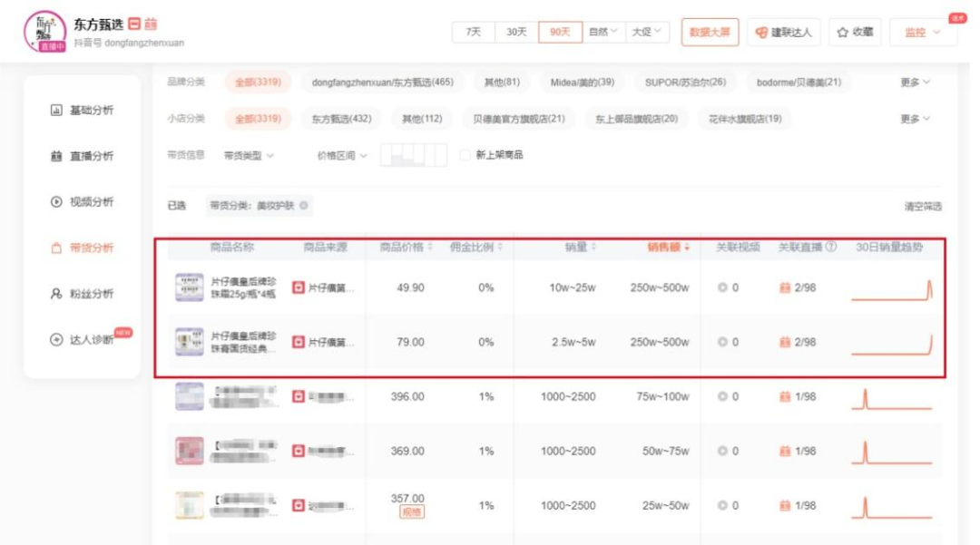
Task: Click product name 片仔癀皇后牌珍珠霜25g/瓶*4瓶
Action: coord(243,287)
